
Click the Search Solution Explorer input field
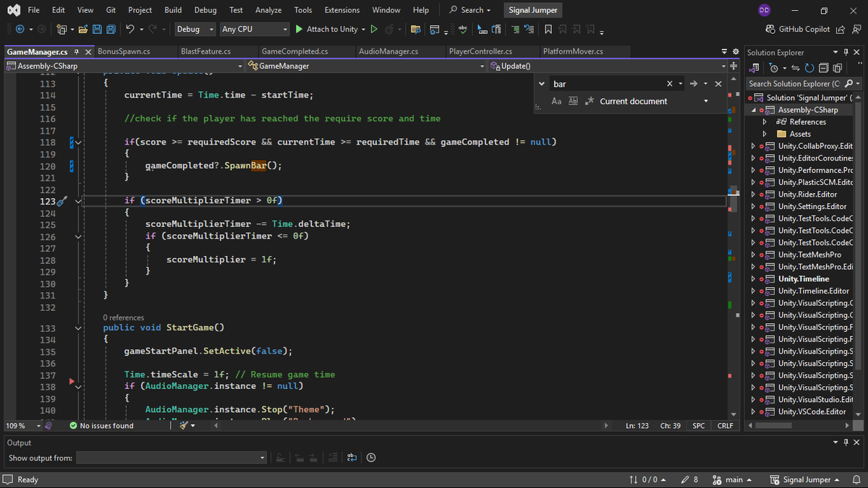point(794,84)
